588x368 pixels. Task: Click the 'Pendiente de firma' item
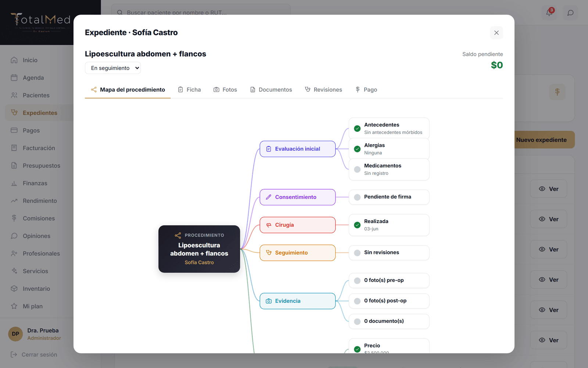pos(389,197)
